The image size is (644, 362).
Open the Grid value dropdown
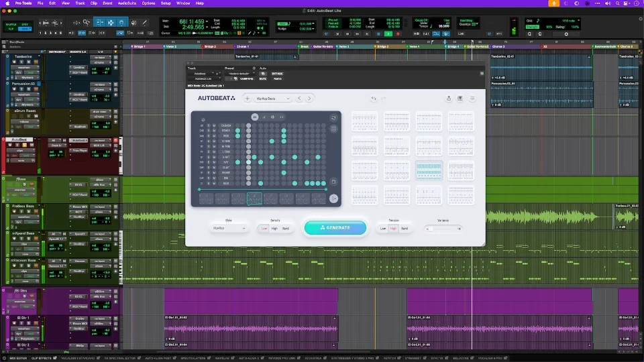(569, 21)
